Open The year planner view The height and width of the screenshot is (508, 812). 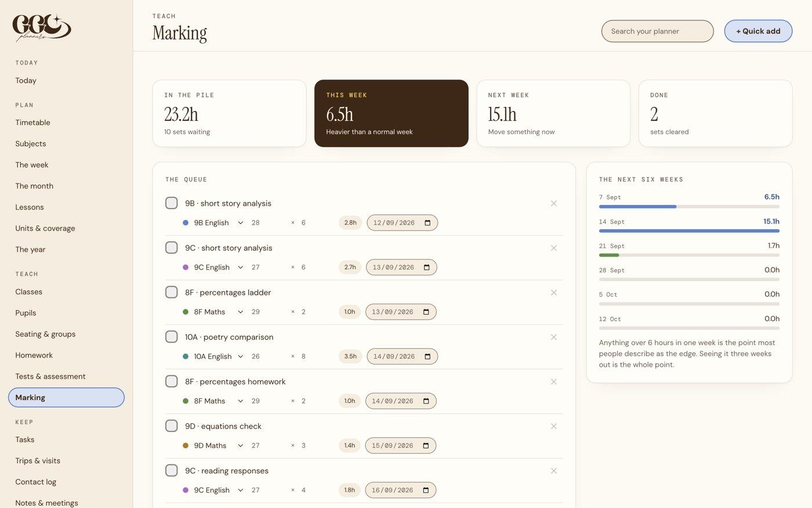pyautogui.click(x=66, y=250)
